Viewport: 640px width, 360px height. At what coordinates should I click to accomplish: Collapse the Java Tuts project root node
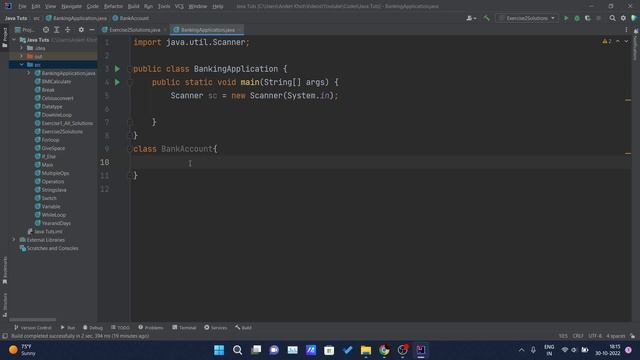[x=14, y=40]
